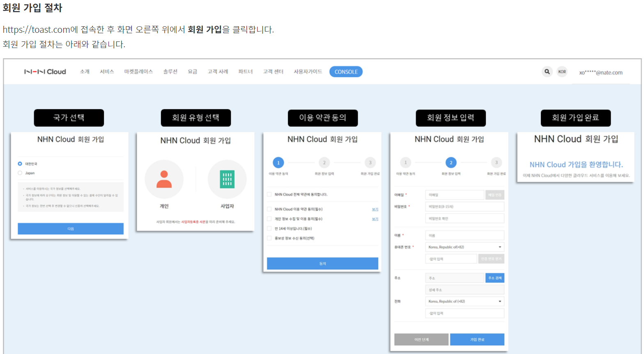Click the '회원 가입 절차' heading
Viewport: 644px width, 354px height.
tap(32, 8)
